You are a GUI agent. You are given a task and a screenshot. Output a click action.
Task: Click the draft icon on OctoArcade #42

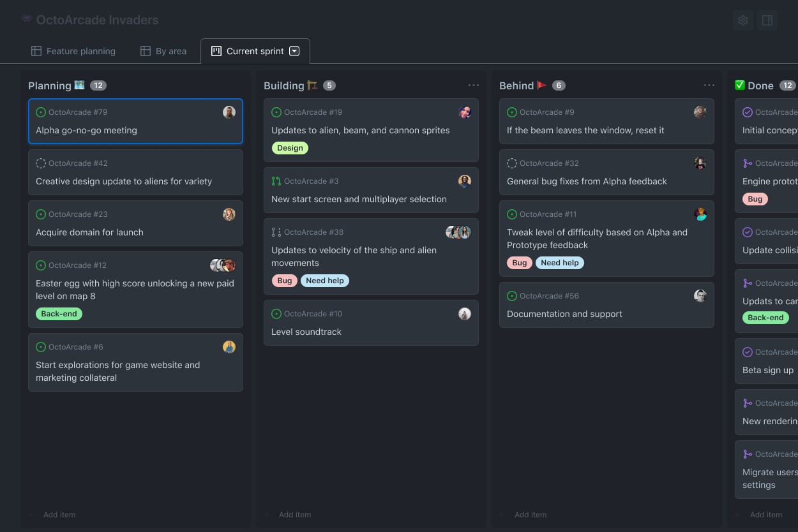click(41, 163)
